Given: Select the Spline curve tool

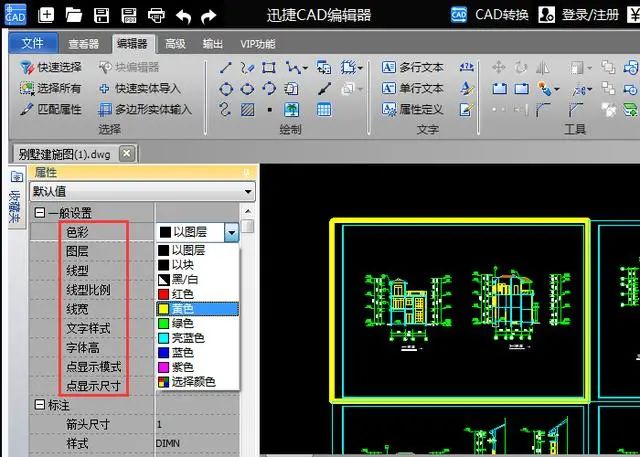Looking at the screenshot, I should point(225,109).
